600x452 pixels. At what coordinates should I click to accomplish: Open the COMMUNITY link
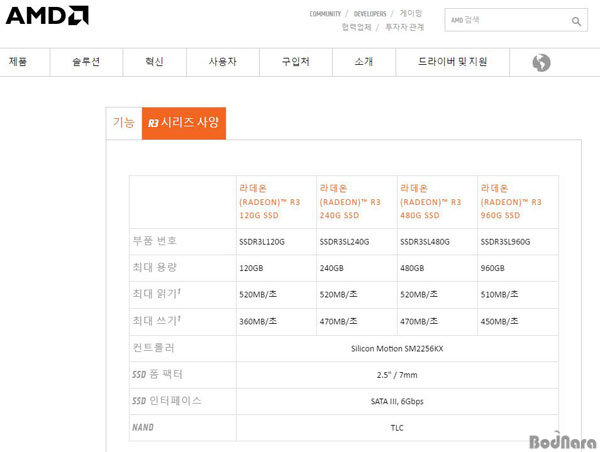pos(325,14)
